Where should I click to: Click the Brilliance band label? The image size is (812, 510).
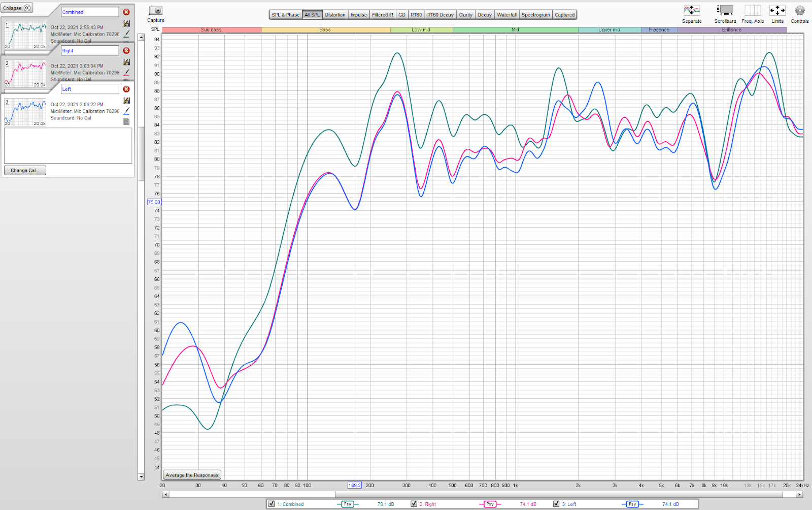[x=732, y=30]
